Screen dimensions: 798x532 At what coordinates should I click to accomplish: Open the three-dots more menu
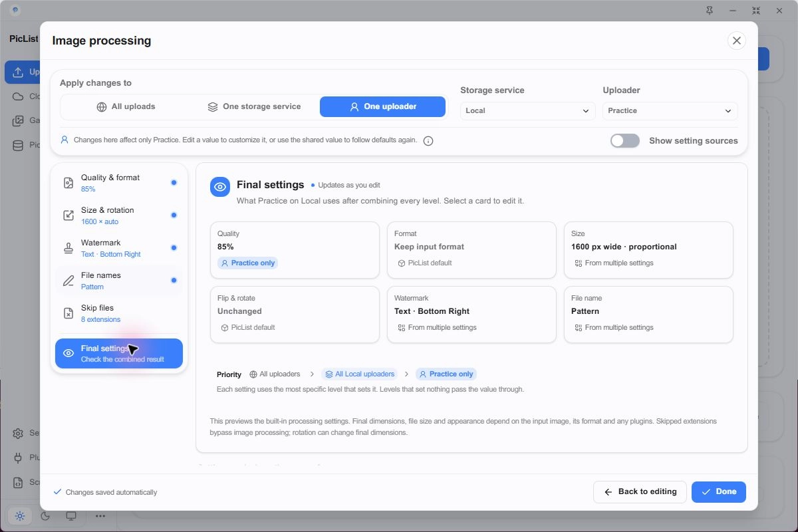click(100, 516)
